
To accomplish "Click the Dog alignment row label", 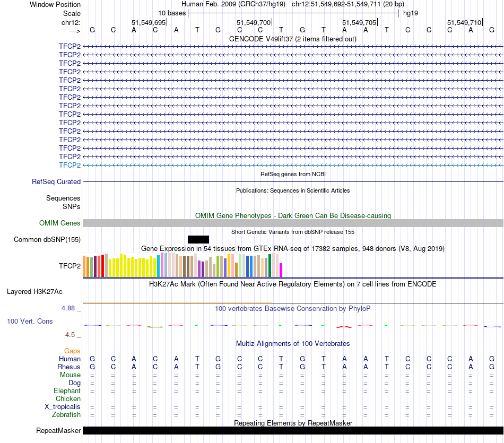I will point(74,383).
